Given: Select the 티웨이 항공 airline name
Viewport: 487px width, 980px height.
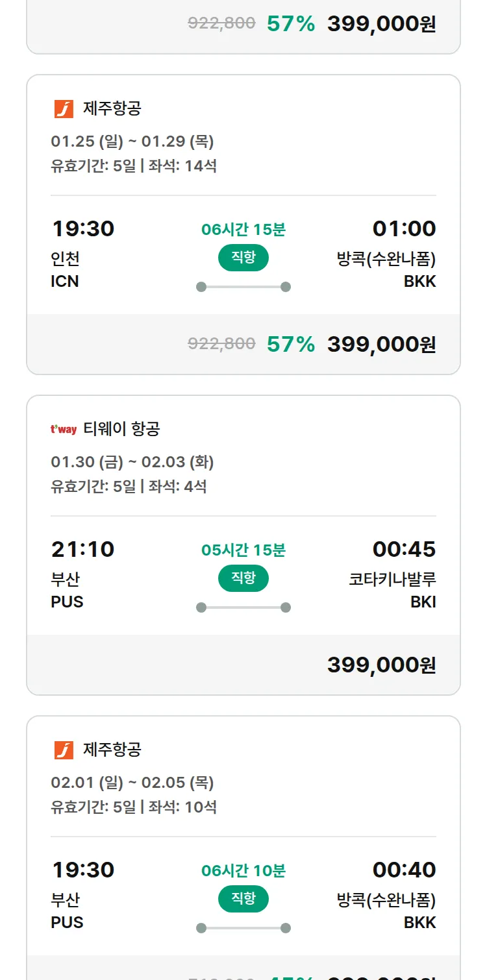Looking at the screenshot, I should coord(121,429).
